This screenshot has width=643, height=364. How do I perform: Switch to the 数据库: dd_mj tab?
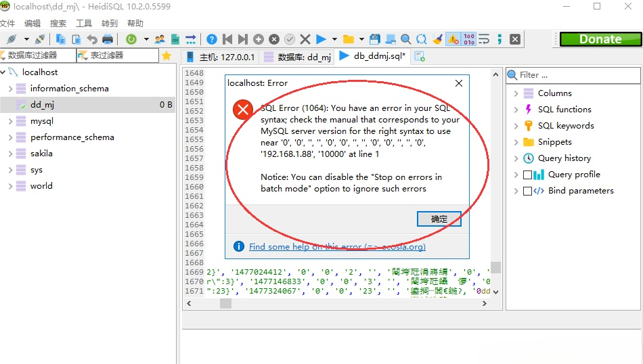297,57
